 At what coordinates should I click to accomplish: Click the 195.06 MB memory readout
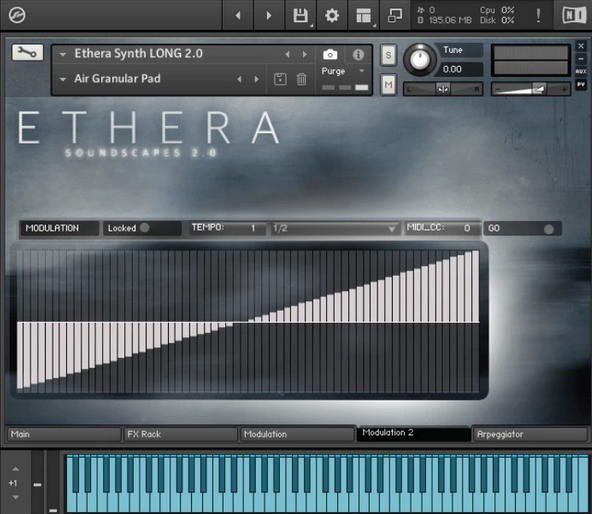450,20
